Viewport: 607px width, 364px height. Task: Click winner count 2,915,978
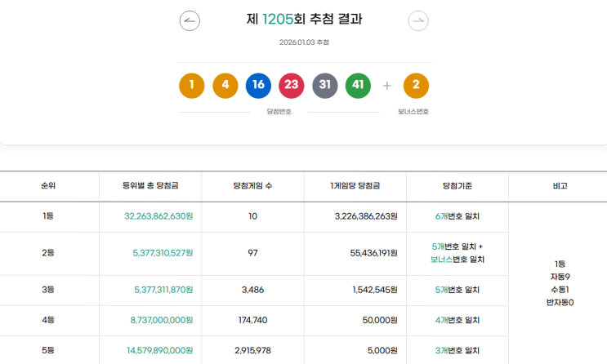coord(252,350)
